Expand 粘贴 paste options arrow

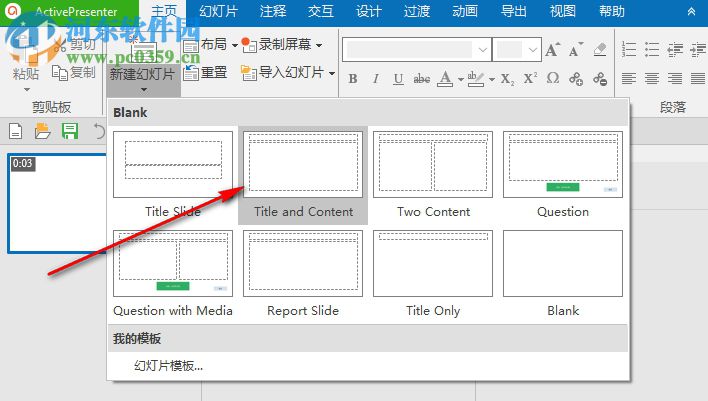point(27,89)
